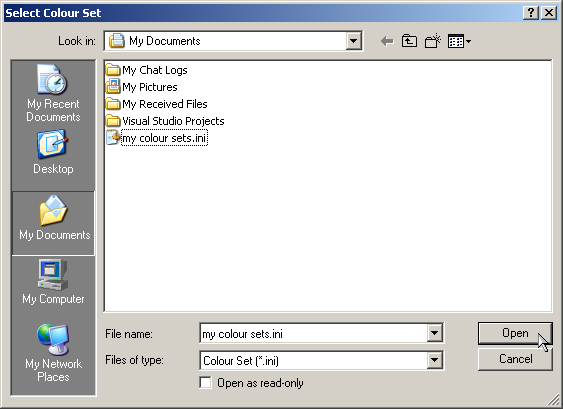Jump to Desktop in places bar
This screenshot has height=409, width=563.
coord(53,152)
